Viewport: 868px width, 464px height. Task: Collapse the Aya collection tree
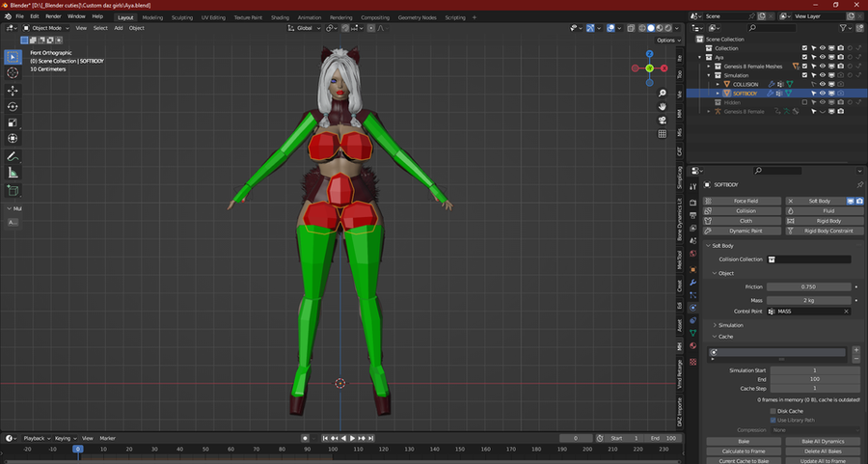pyautogui.click(x=700, y=57)
